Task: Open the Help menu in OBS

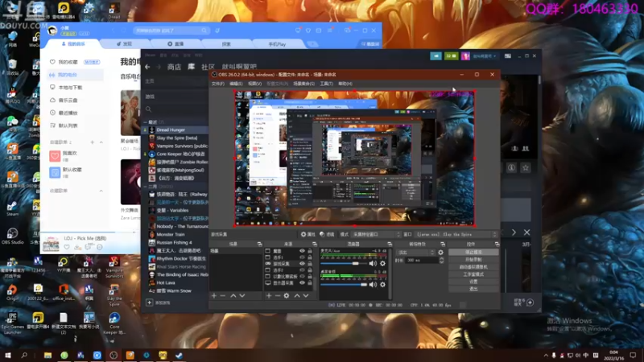Action: point(345,84)
